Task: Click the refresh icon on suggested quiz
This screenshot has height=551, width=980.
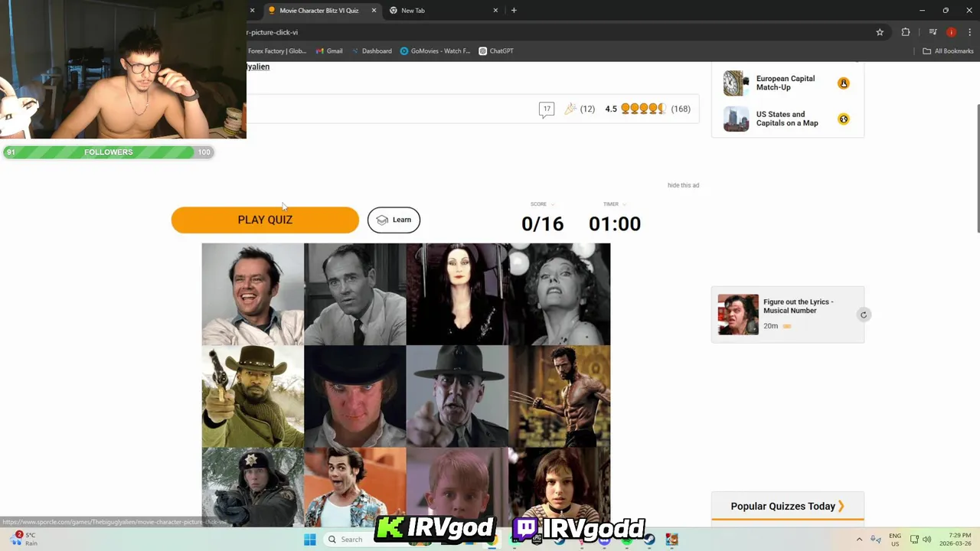Action: pos(863,315)
